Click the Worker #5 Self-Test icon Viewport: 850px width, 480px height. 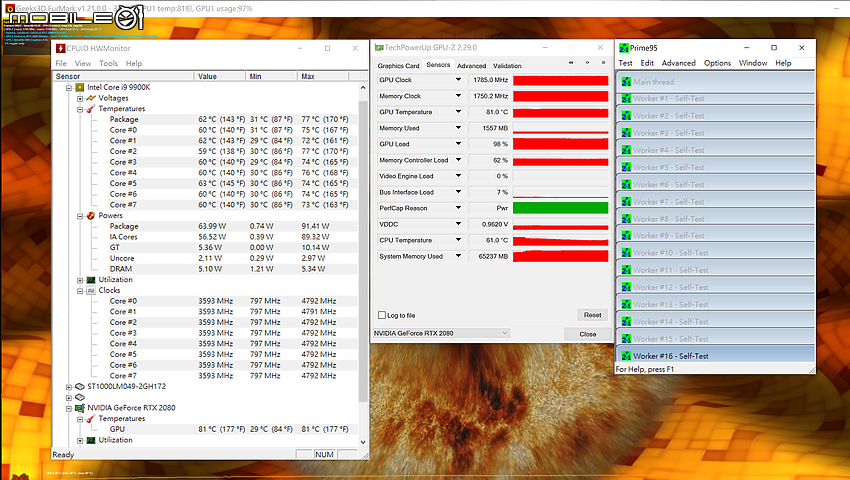tap(626, 167)
